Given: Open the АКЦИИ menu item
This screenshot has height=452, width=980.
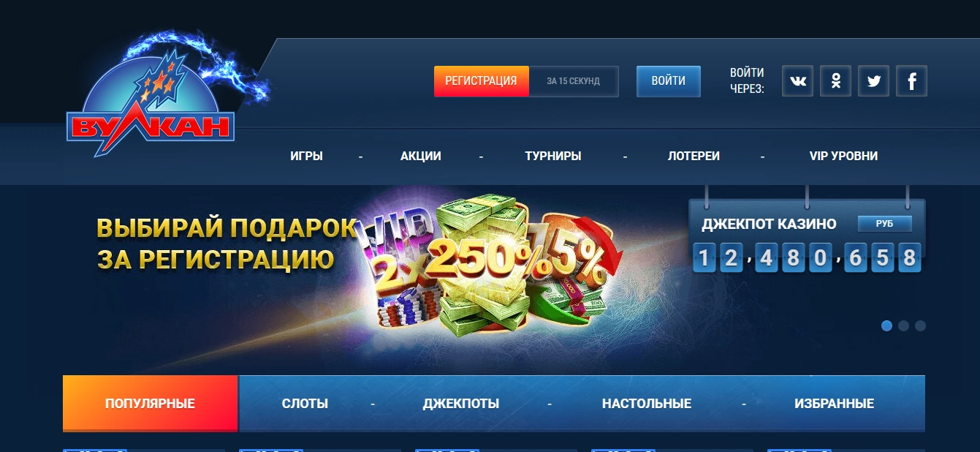Looking at the screenshot, I should pyautogui.click(x=421, y=156).
